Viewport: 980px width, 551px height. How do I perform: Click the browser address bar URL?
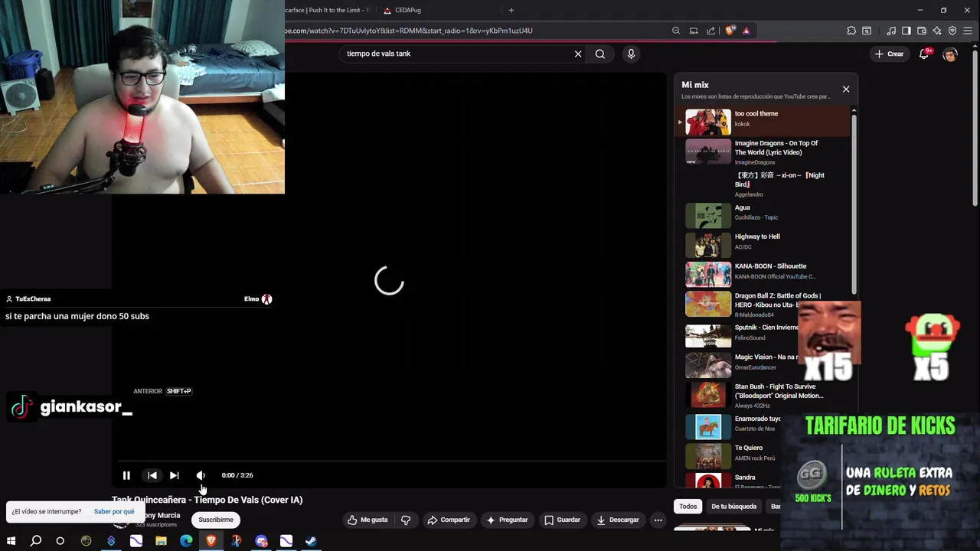click(x=410, y=31)
